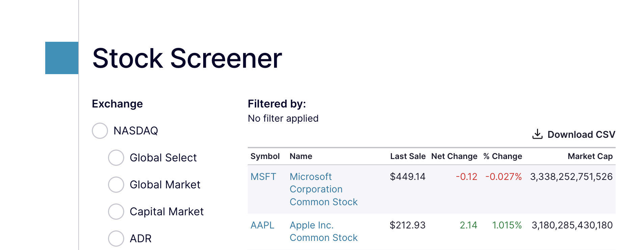This screenshot has height=250, width=644.
Task: Pick the ADR radio option
Action: [116, 239]
